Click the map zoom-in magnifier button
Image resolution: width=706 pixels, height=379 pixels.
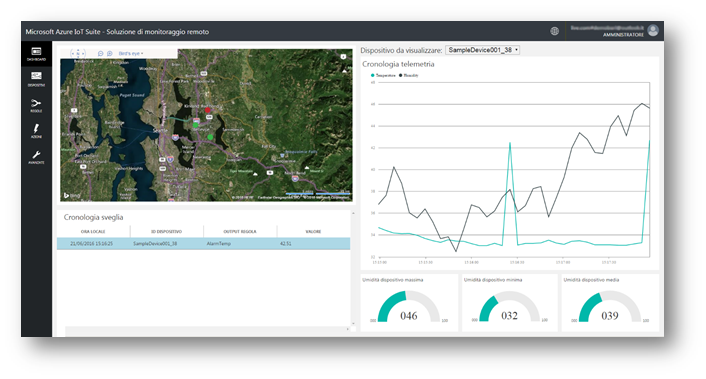pos(109,53)
